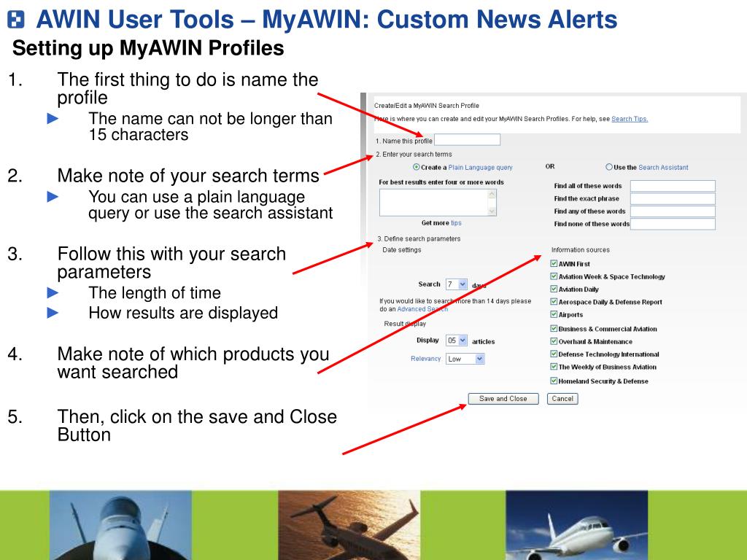The height and width of the screenshot is (560, 747).
Task: Click the 'Information sources' label
Action: [580, 250]
